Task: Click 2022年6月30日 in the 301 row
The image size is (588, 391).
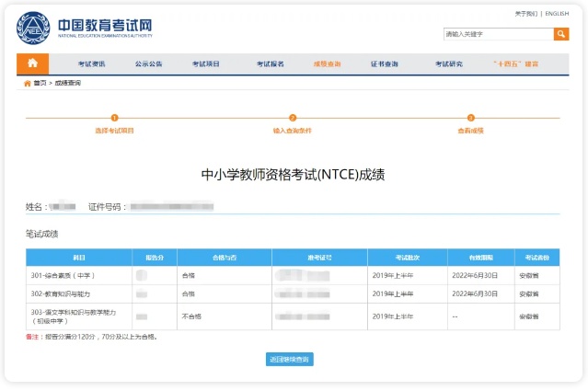Action: [475, 275]
